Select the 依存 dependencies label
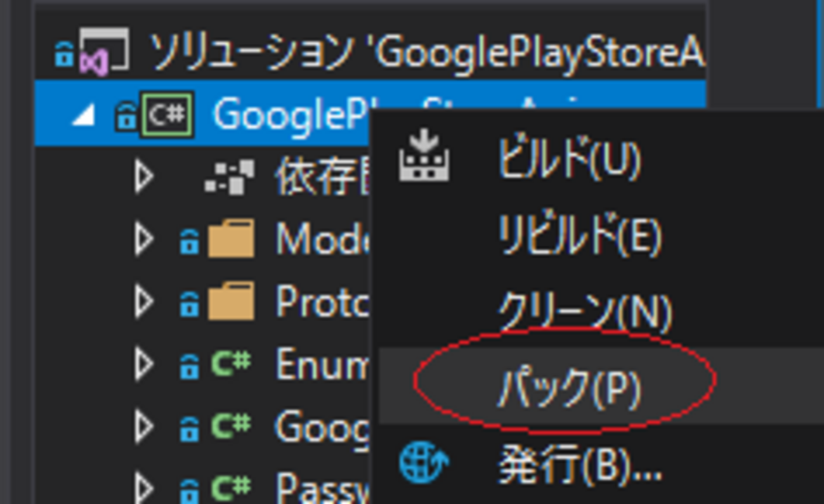The height and width of the screenshot is (504, 824). pos(322,177)
